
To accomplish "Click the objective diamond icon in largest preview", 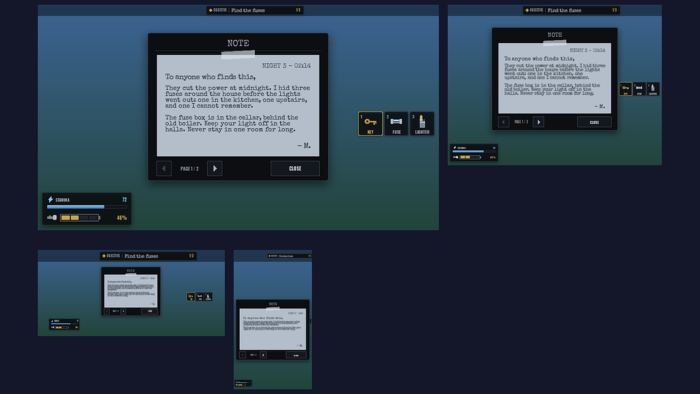I will pyautogui.click(x=210, y=10).
